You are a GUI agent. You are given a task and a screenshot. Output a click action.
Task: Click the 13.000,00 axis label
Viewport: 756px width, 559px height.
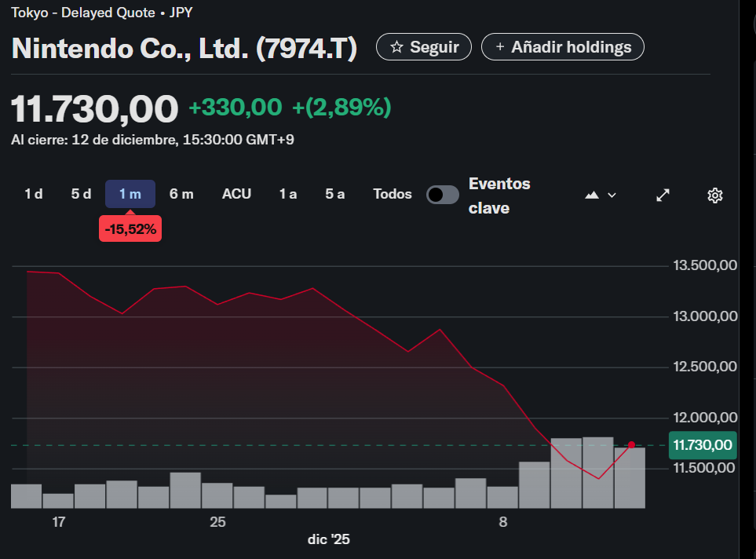click(705, 316)
